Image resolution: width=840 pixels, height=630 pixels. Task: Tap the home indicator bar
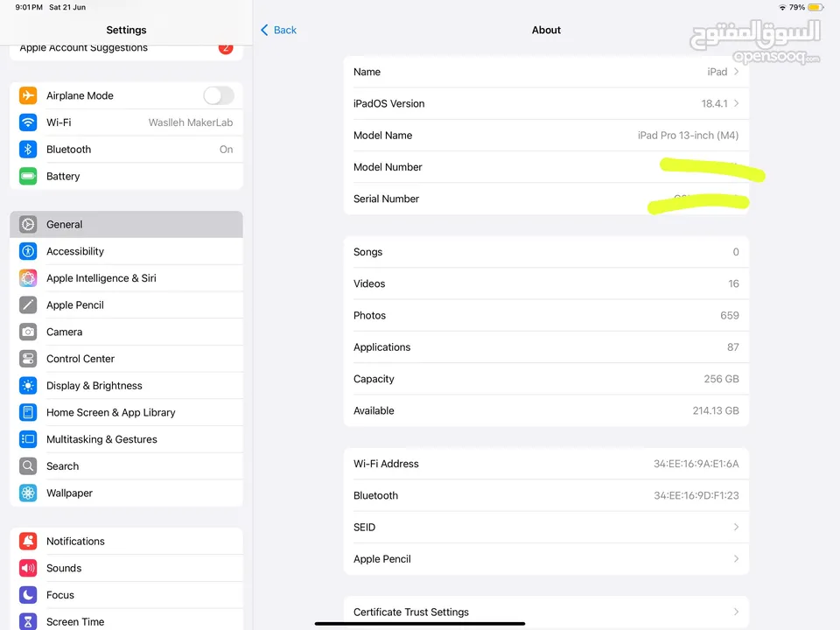click(x=419, y=624)
